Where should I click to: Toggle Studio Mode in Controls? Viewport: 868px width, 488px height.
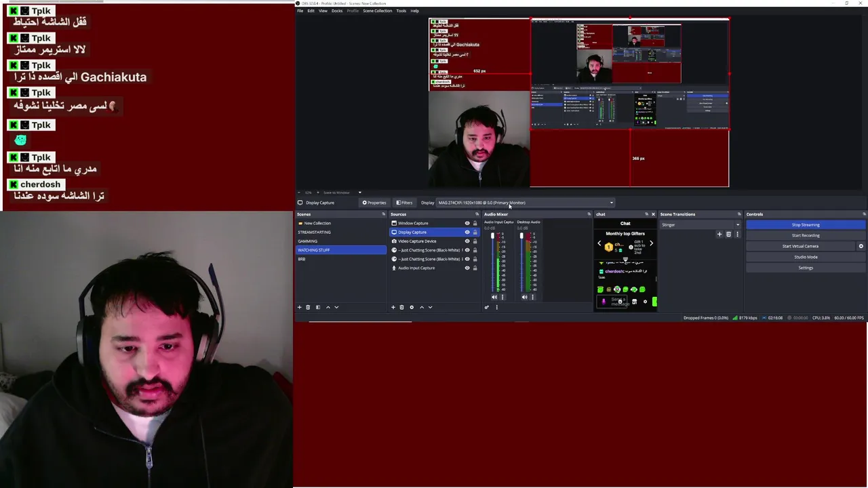pos(806,257)
